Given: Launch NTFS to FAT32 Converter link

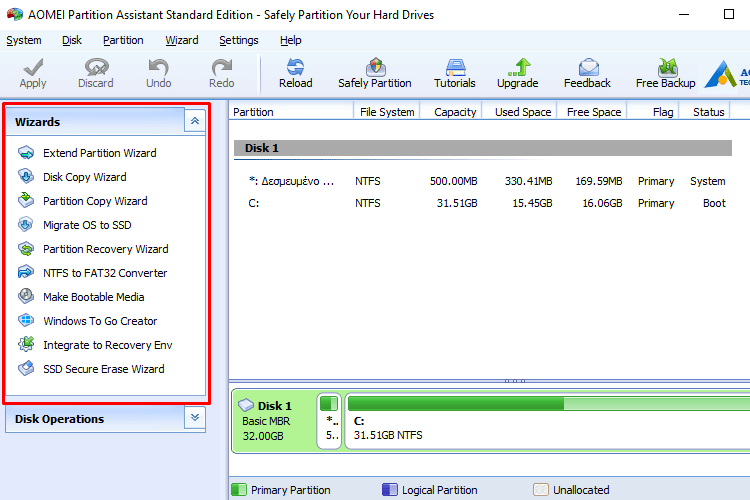Looking at the screenshot, I should pyautogui.click(x=105, y=273).
